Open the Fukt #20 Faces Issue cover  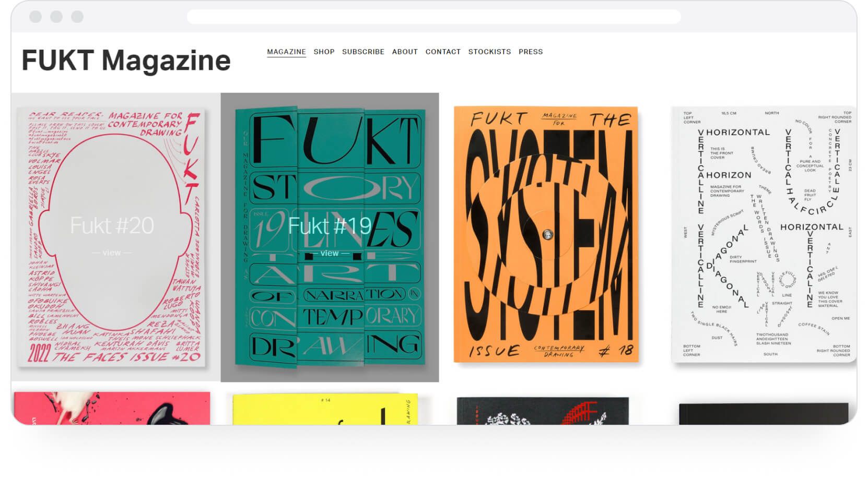(x=112, y=237)
